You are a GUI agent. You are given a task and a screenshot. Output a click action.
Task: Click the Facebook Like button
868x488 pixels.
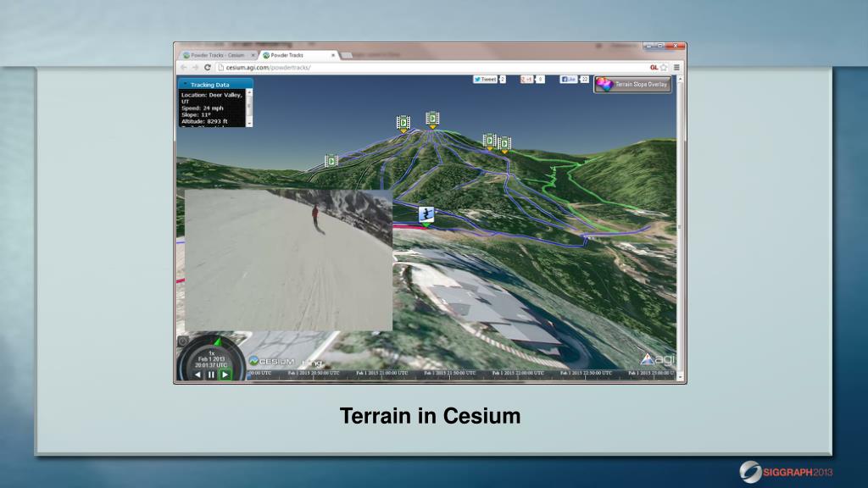click(x=569, y=80)
